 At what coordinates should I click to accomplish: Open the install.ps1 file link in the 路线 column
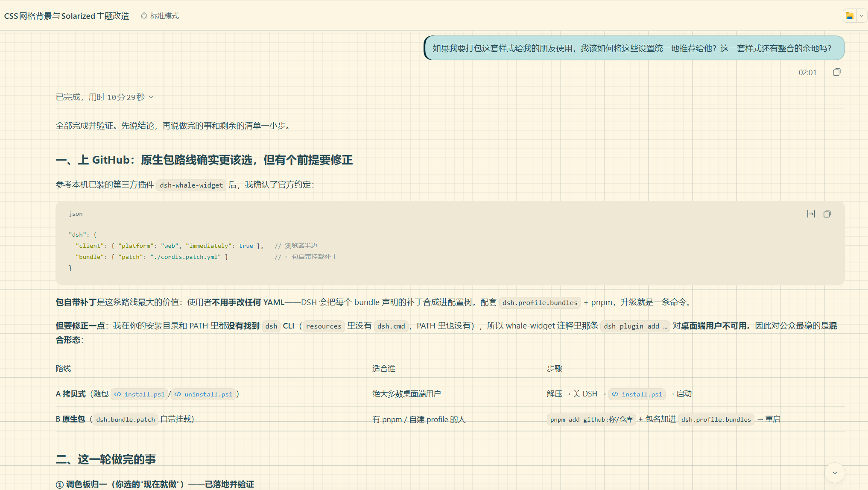[x=139, y=394]
